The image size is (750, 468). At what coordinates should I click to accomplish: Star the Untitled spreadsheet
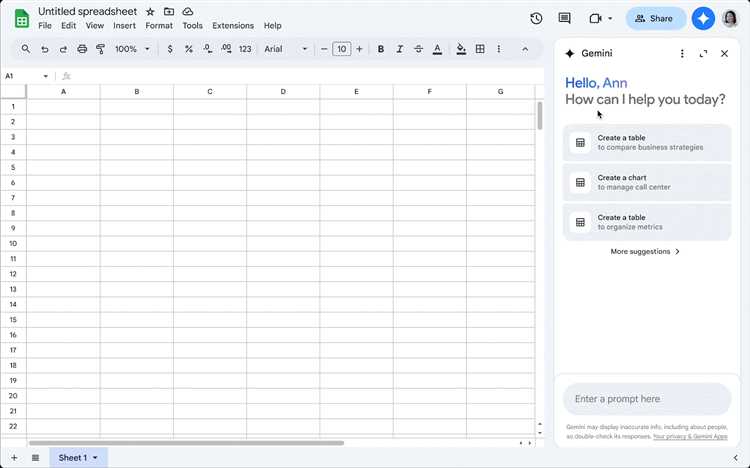coord(150,11)
